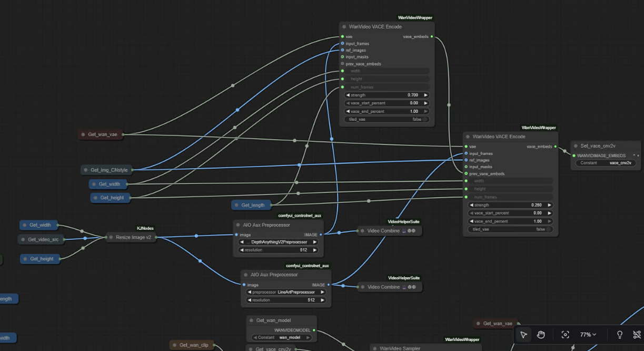Select next preprocessor after DepthAnythingV2Preprocessor
This screenshot has width=644, height=351.
(315, 242)
